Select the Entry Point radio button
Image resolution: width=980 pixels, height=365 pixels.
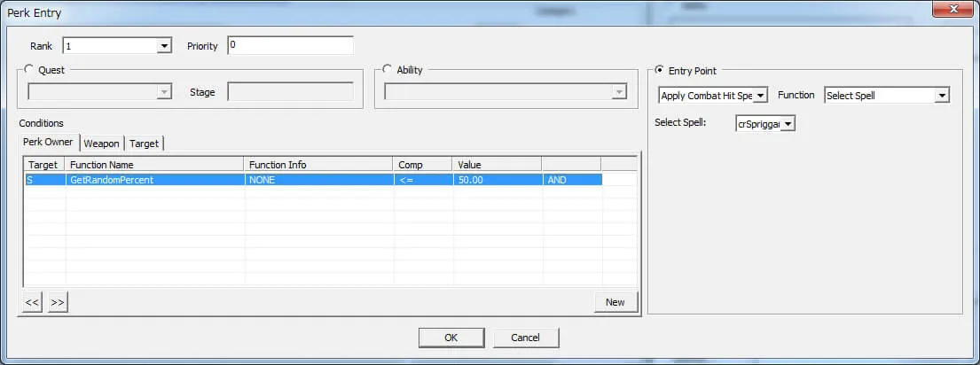pos(659,71)
